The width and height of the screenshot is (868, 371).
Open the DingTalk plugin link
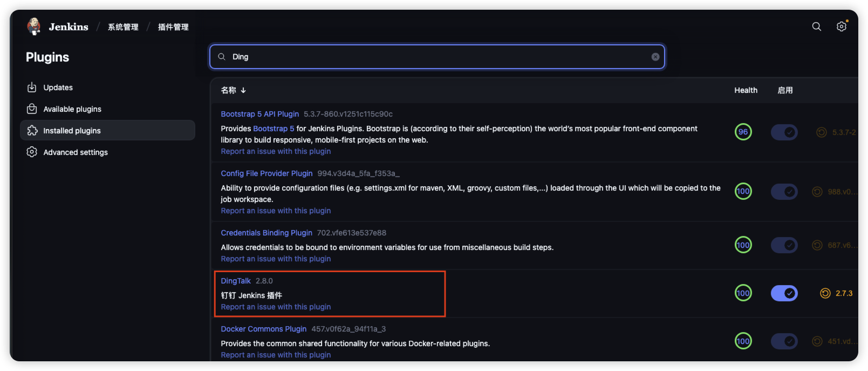tap(236, 281)
